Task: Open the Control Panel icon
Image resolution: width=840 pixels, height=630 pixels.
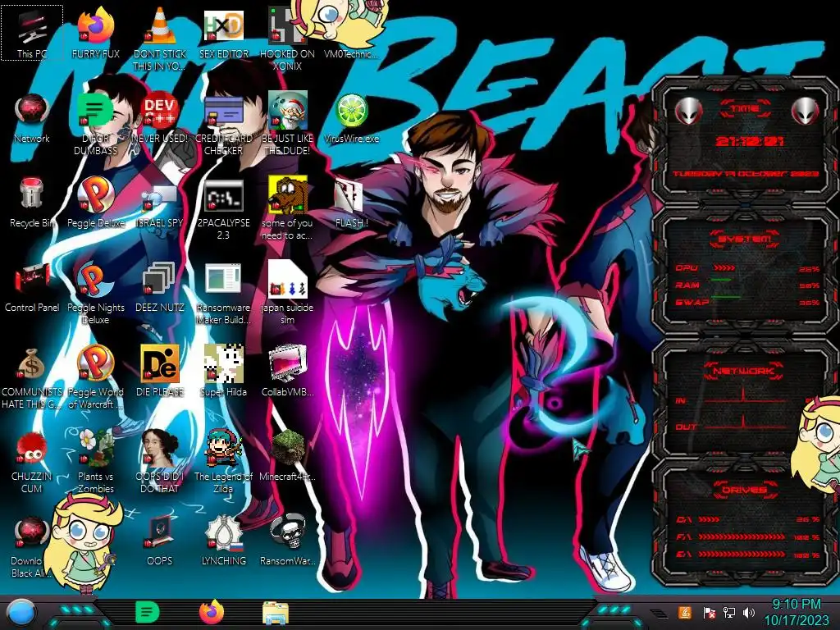Action: tap(32, 287)
